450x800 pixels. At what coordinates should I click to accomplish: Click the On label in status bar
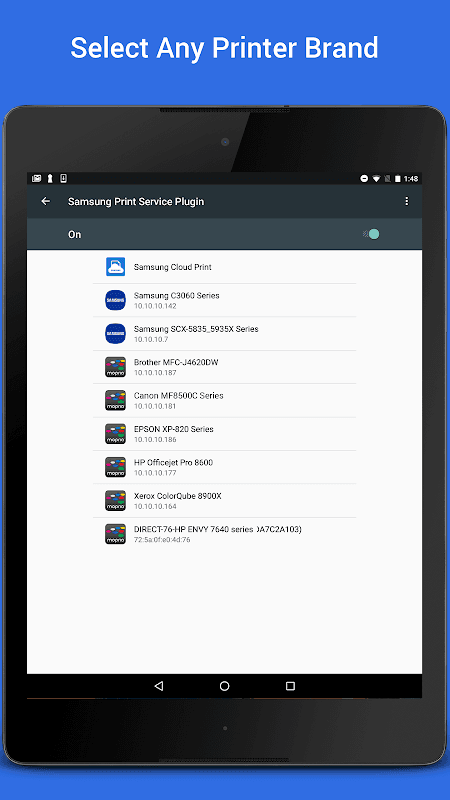tap(74, 234)
